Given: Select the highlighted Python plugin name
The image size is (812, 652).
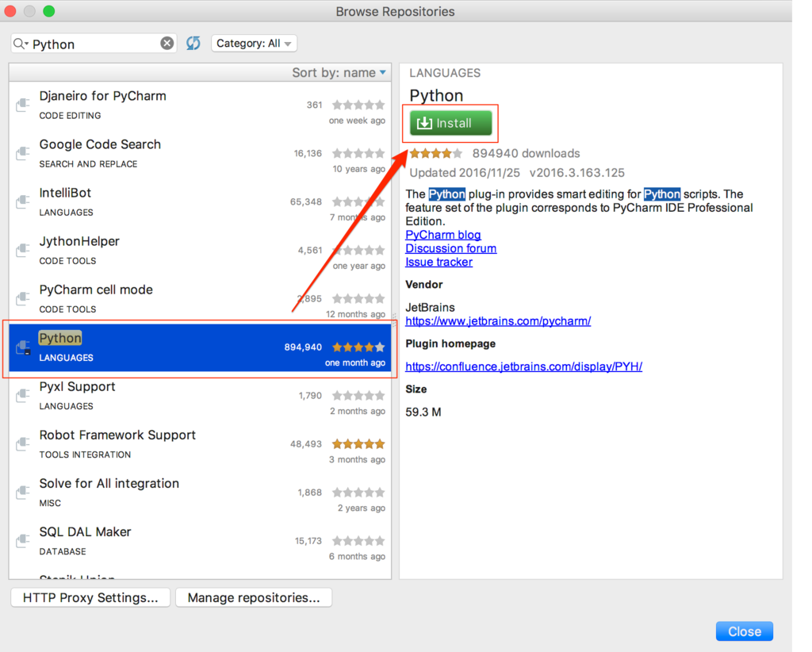Looking at the screenshot, I should click(60, 338).
